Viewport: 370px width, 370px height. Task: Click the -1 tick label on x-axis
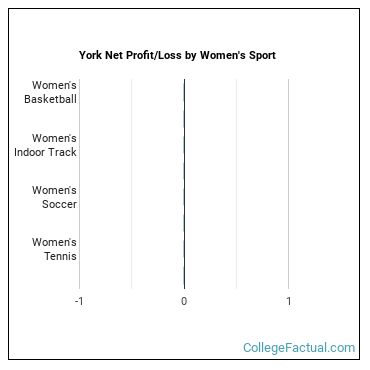pos(79,301)
